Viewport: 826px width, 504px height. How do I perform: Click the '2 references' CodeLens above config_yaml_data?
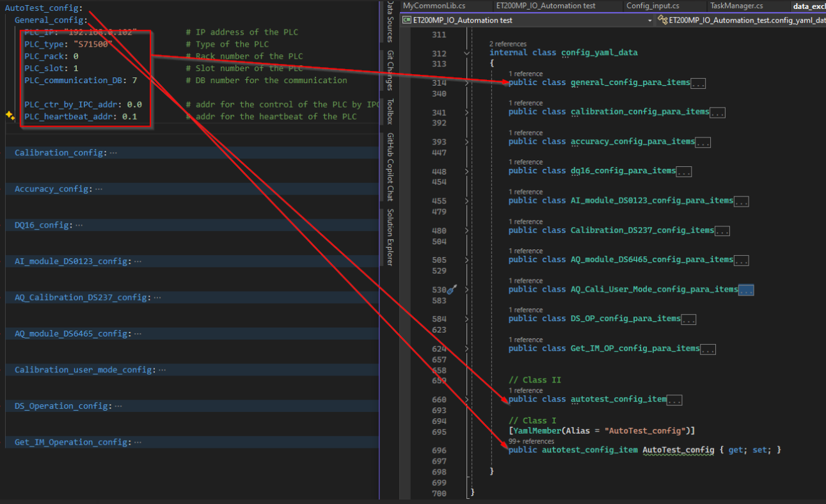pyautogui.click(x=507, y=44)
